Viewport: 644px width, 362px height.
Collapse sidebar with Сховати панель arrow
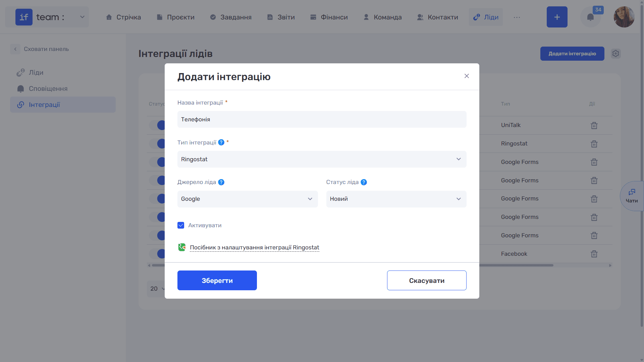tap(15, 49)
